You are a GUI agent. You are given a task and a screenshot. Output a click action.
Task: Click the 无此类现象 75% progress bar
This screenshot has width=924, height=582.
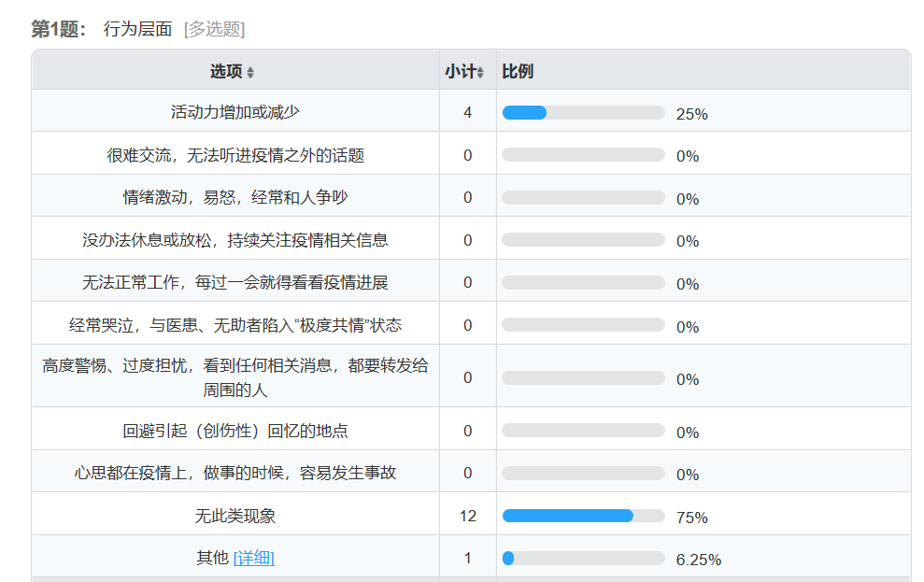[x=583, y=516]
